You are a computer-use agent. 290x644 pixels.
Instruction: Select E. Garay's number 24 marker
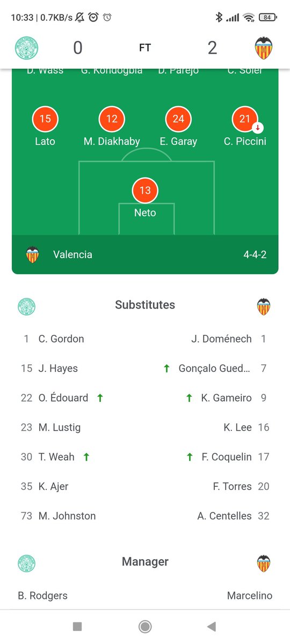[178, 119]
